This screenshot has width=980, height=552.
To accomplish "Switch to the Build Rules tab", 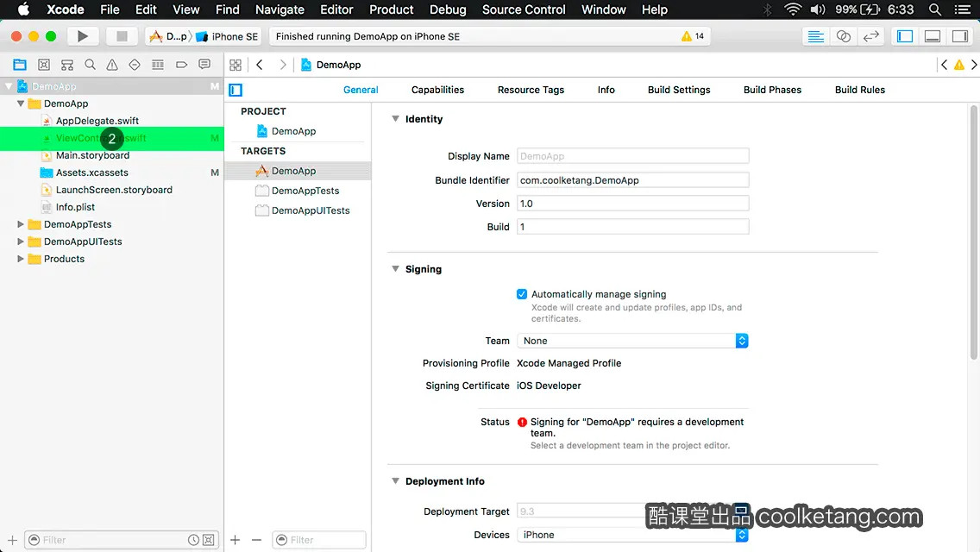I will pyautogui.click(x=859, y=90).
